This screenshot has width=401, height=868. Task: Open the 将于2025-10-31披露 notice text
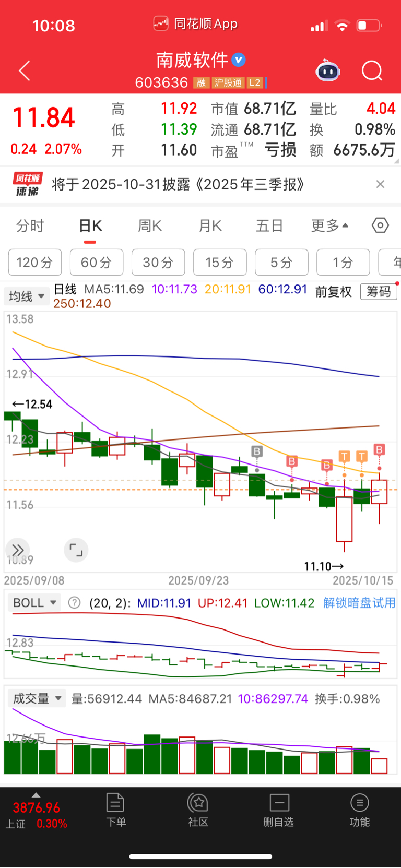[178, 184]
